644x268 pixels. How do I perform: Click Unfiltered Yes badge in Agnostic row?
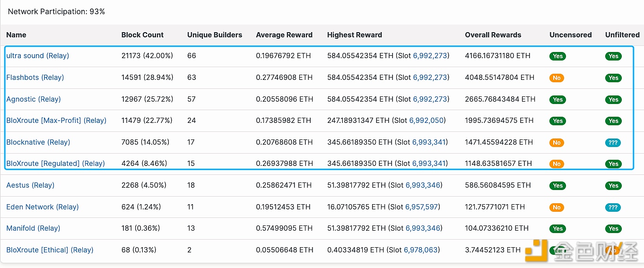(614, 100)
